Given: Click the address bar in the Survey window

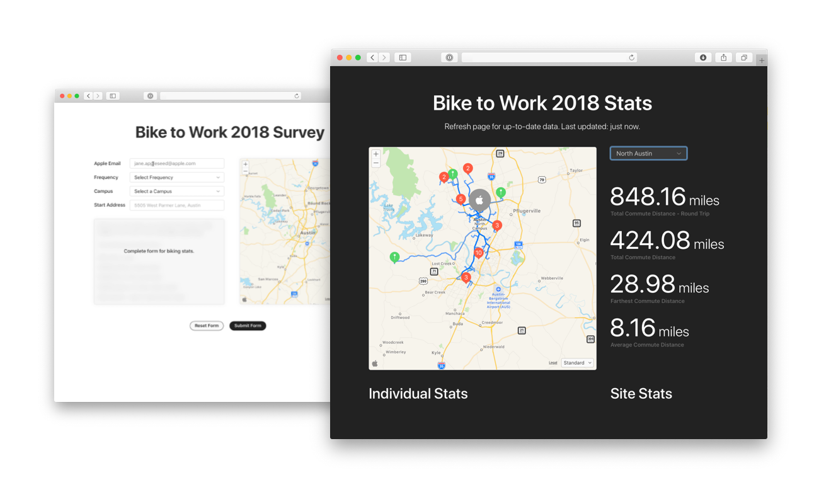Looking at the screenshot, I should pyautogui.click(x=230, y=96).
